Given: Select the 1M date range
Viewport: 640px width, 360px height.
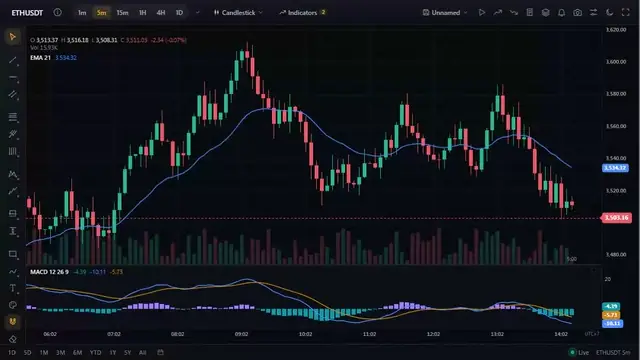Looking at the screenshot, I should (x=44, y=352).
